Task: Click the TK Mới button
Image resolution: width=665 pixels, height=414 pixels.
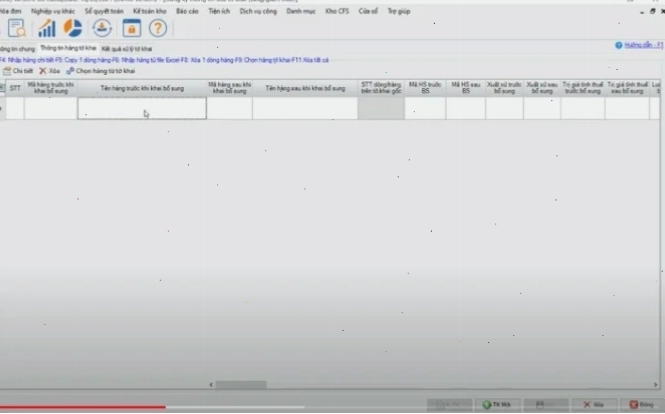Action: [497, 404]
